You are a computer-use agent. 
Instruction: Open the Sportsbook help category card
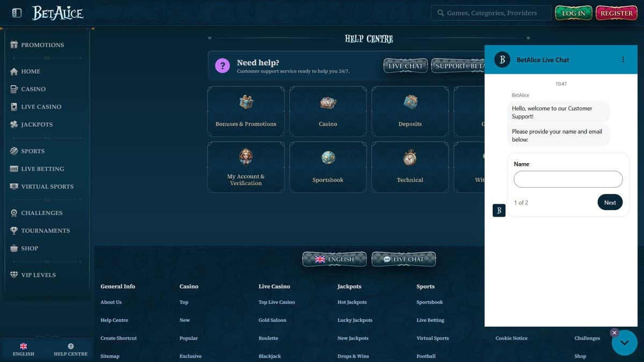coord(328,167)
